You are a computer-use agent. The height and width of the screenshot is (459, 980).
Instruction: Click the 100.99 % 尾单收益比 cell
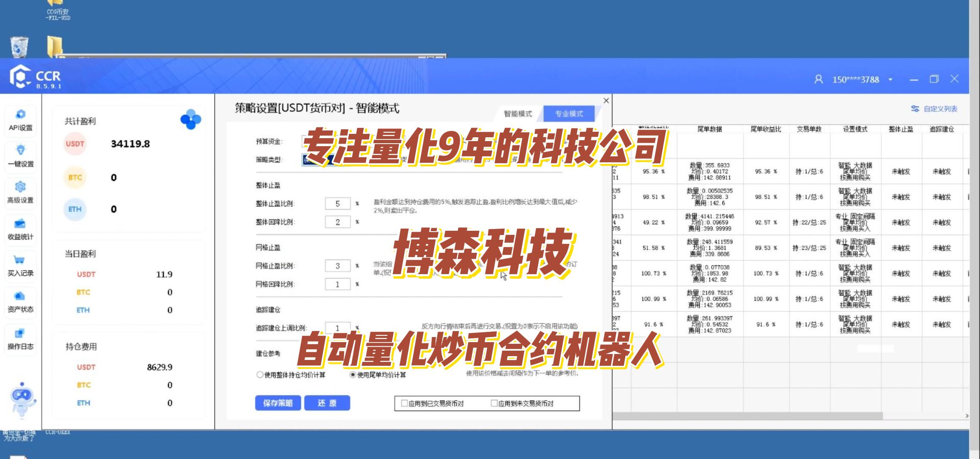coord(766,299)
